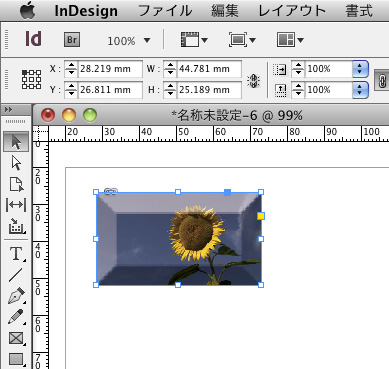Open the scale X percentage dropdown

point(360,69)
